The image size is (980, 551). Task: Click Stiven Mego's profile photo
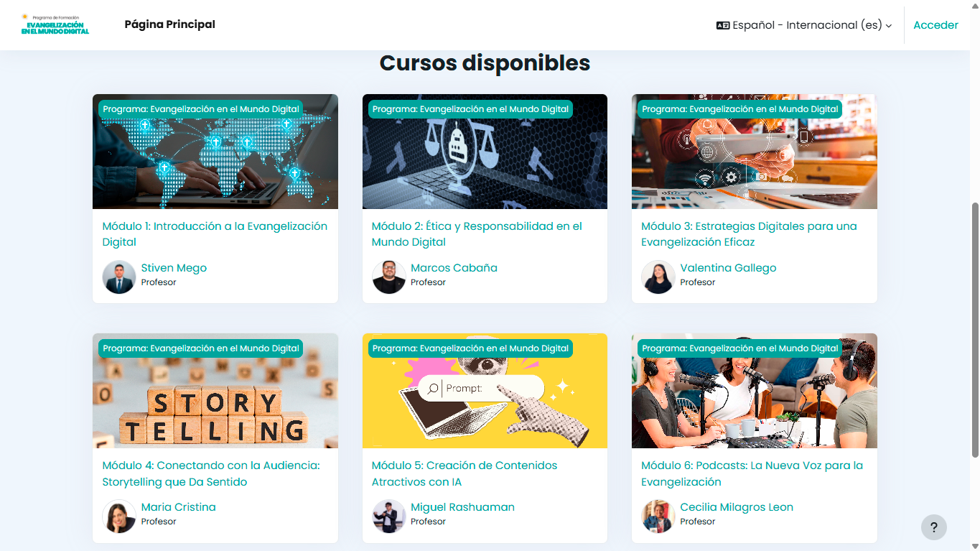pyautogui.click(x=119, y=277)
